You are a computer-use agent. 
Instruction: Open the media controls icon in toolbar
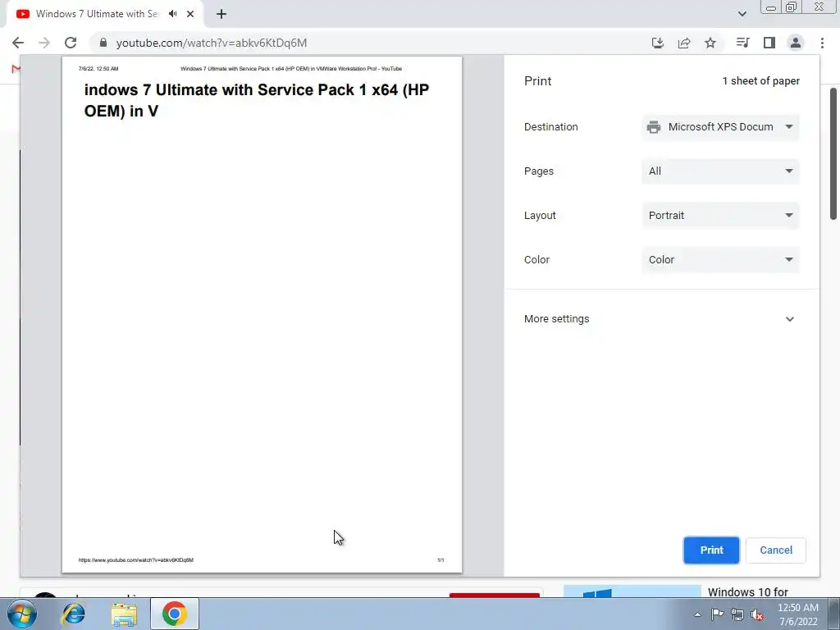click(742, 43)
